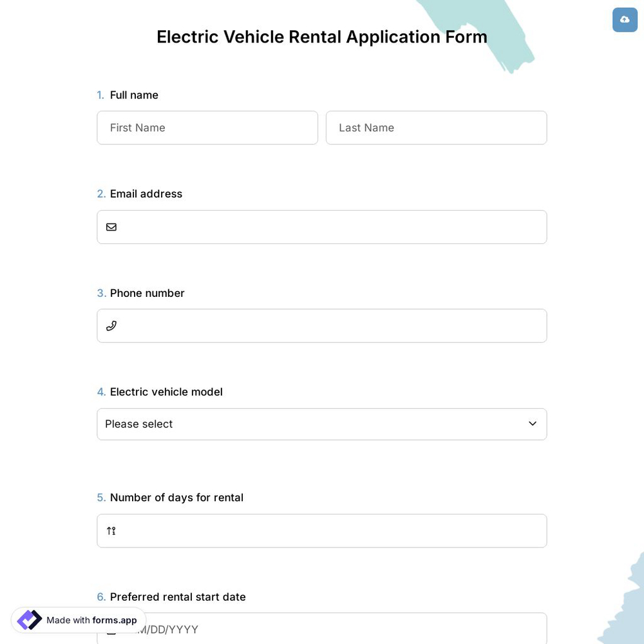Click the upload arrow inside the cloud button

point(624,19)
